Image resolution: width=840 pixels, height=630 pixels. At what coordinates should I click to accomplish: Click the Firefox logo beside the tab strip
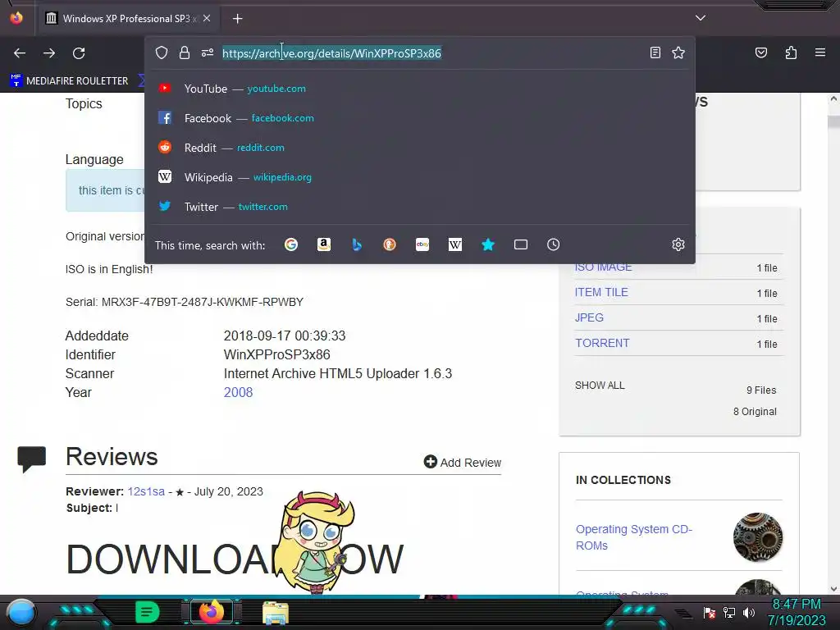pyautogui.click(x=16, y=18)
